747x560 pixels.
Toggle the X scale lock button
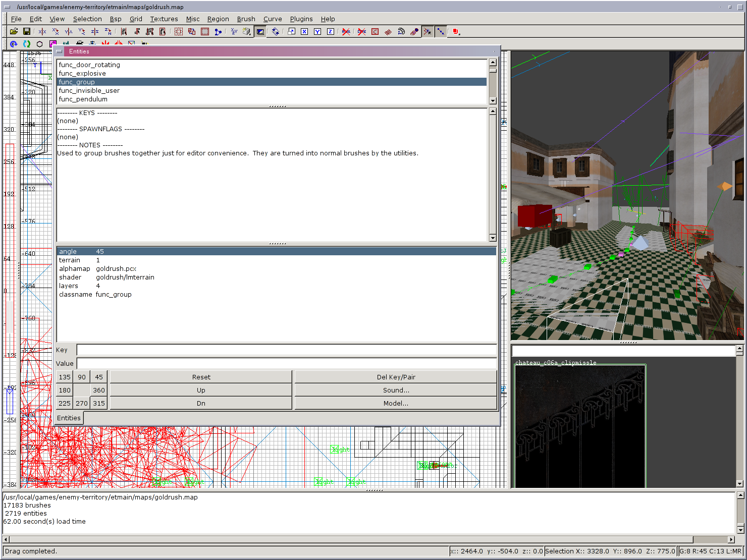[304, 31]
